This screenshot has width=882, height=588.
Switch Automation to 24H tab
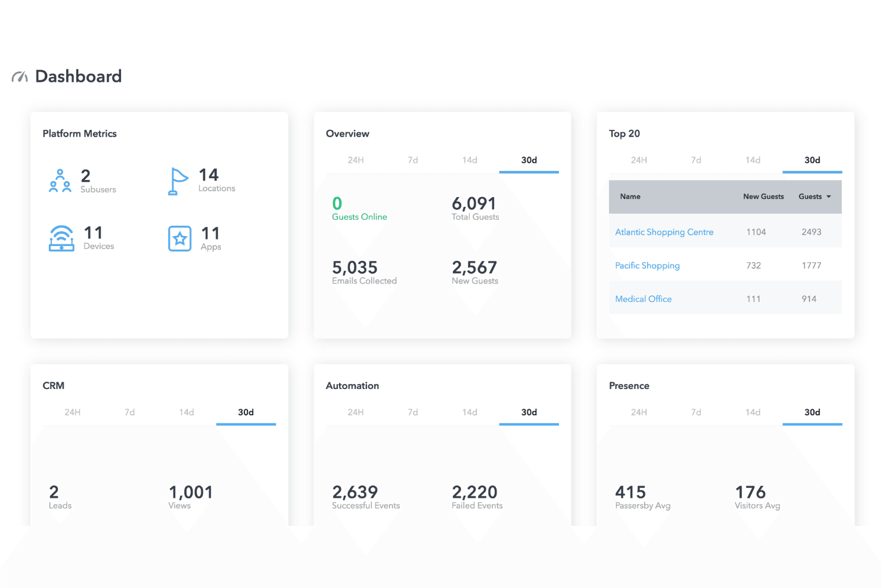point(356,412)
